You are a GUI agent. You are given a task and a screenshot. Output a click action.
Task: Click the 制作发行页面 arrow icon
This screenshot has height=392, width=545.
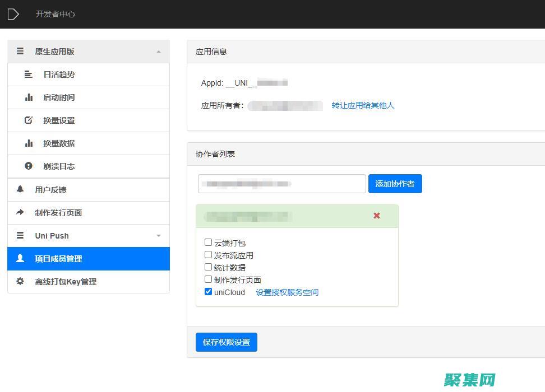[x=20, y=212]
